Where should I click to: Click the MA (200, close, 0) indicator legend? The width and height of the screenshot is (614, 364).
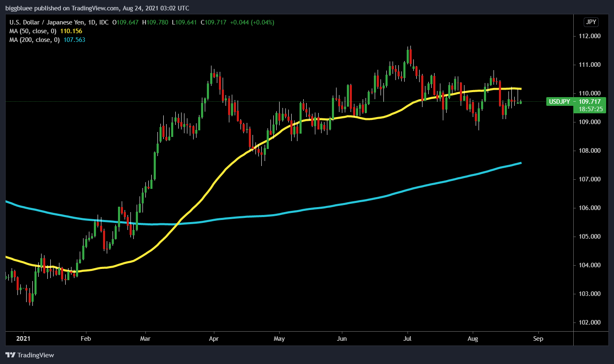pos(34,40)
